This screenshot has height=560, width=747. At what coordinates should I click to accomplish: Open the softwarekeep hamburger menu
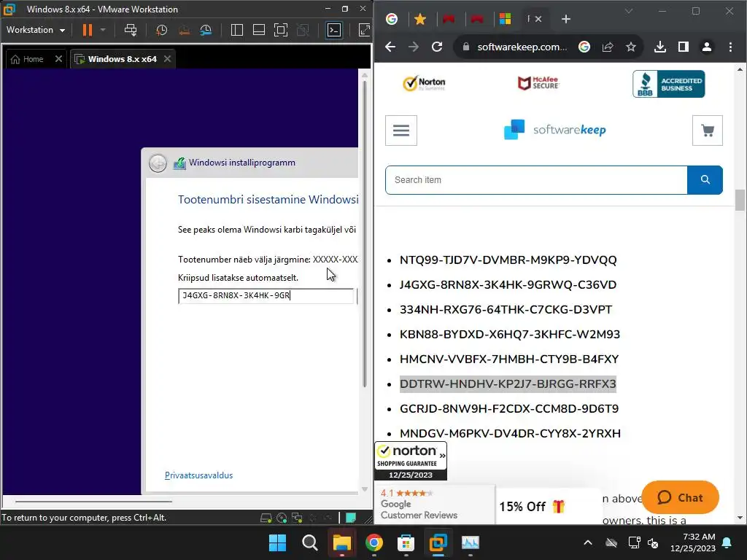coord(401,130)
